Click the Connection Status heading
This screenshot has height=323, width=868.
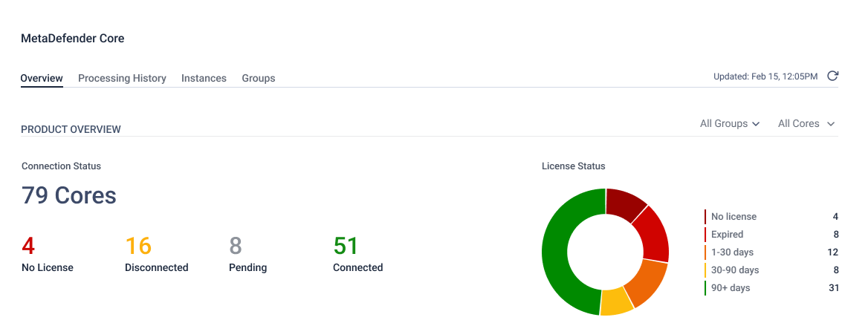pos(62,166)
